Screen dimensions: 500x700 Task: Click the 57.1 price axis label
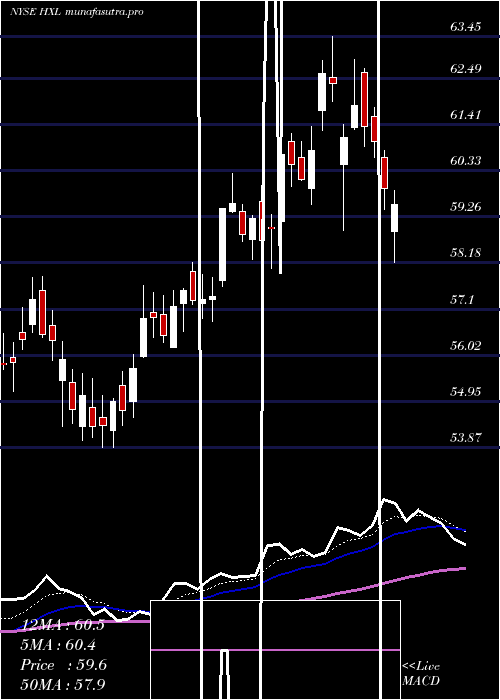[462, 299]
